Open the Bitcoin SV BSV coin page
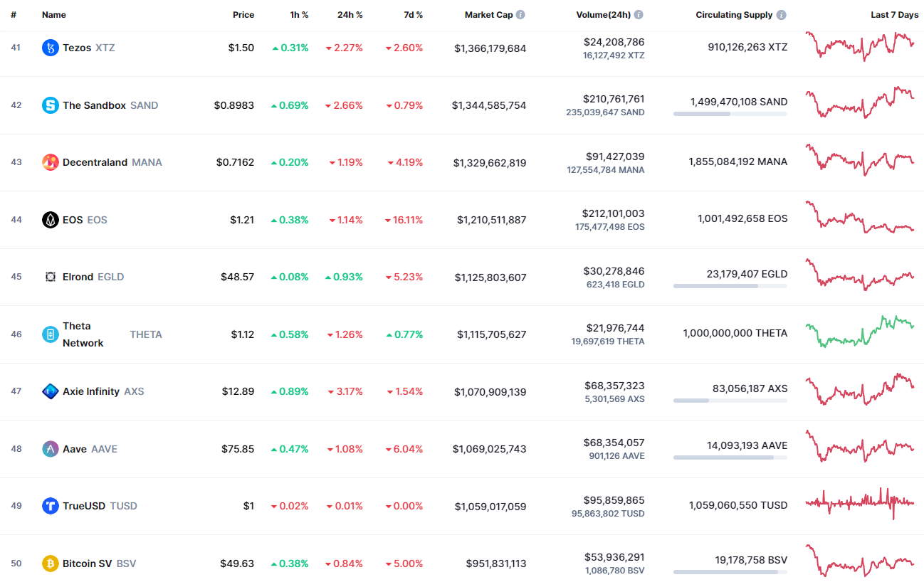 (x=89, y=564)
